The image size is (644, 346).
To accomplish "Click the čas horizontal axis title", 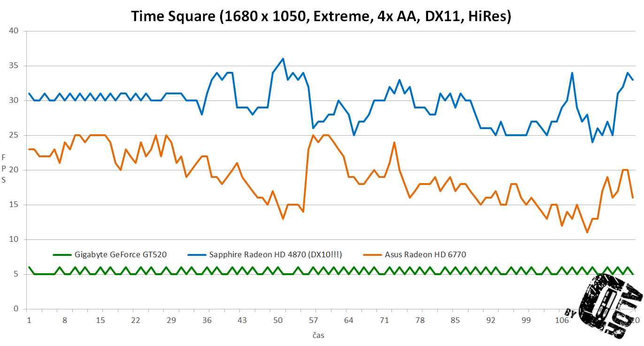I will (x=318, y=335).
